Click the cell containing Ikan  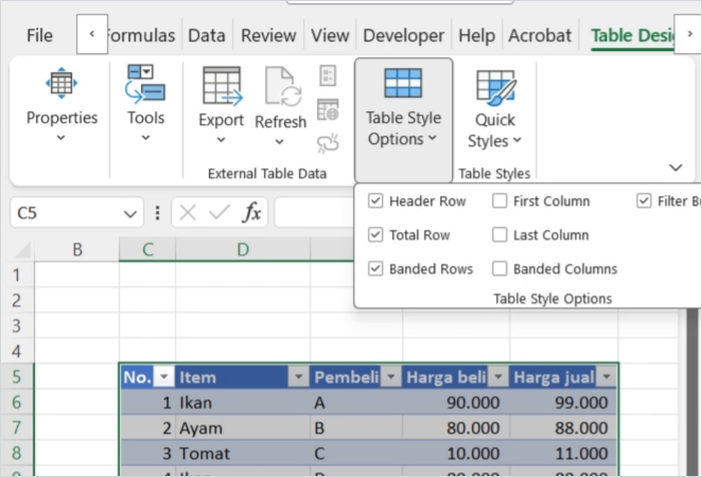click(x=243, y=402)
